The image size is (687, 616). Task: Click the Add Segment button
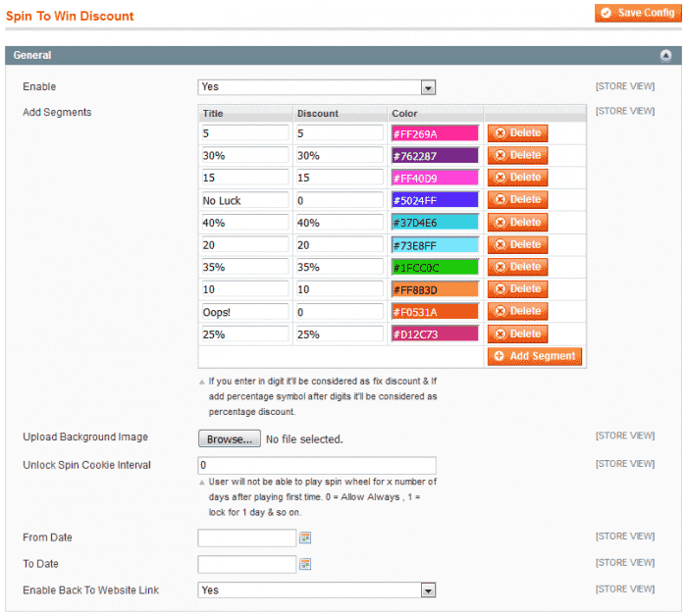click(x=535, y=356)
